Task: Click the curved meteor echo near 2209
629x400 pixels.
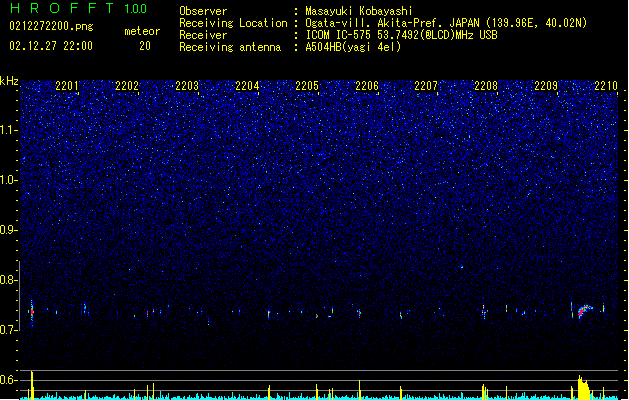Action: 585,311
